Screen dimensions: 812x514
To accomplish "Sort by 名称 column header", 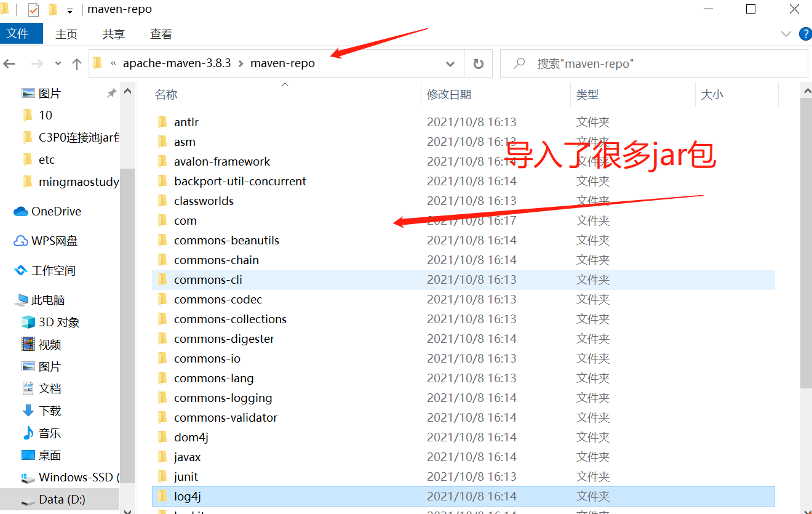I will coord(166,95).
